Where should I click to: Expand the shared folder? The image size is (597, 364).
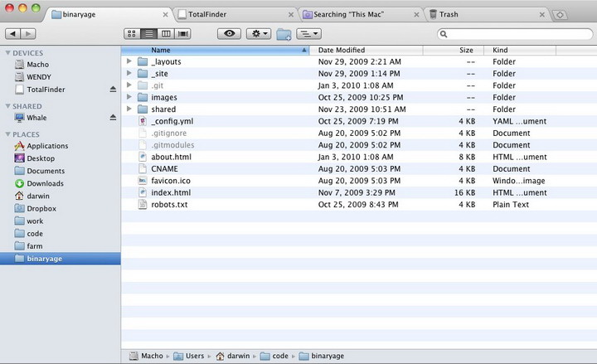pos(129,109)
